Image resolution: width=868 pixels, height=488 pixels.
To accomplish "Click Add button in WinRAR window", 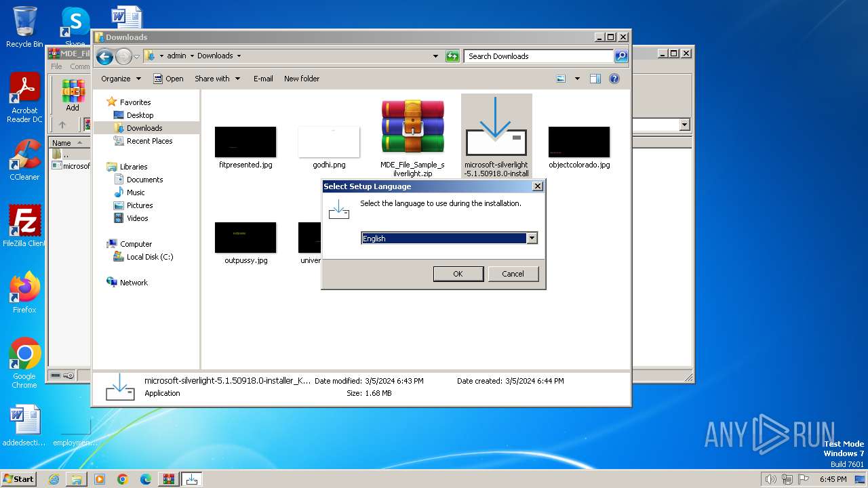I will click(73, 96).
